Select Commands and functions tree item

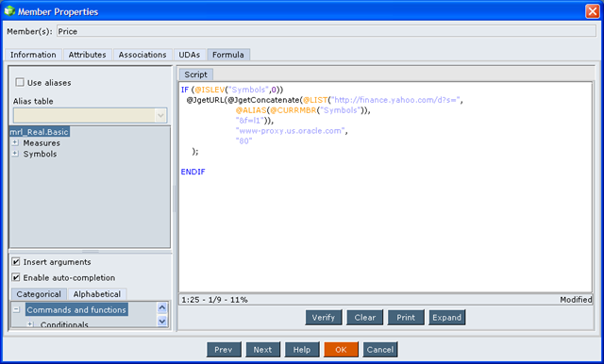[x=76, y=309]
